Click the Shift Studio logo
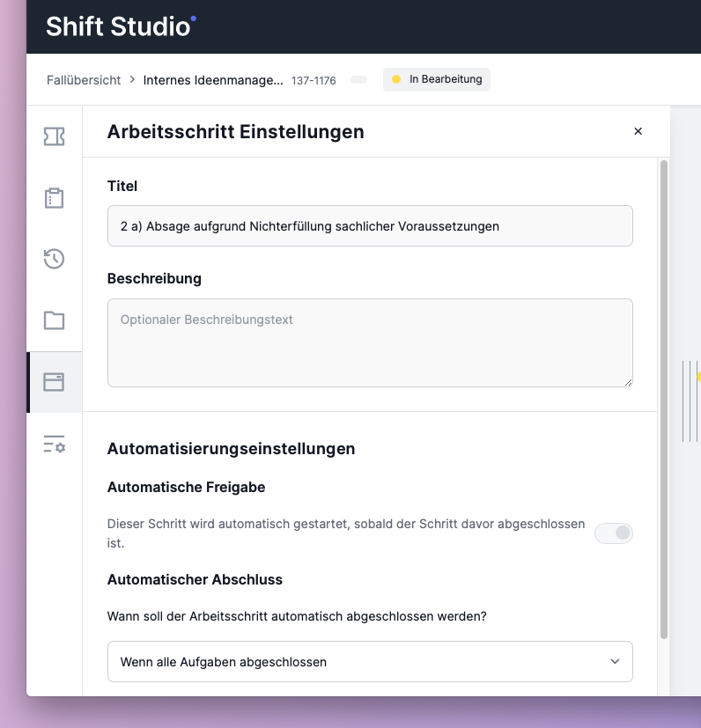Screen dimensions: 701x728 (121, 26)
